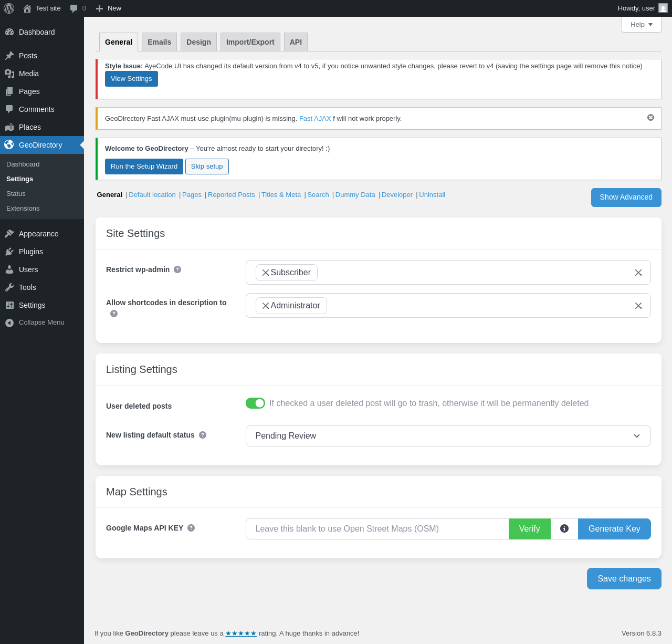Click help icon beside Google Maps API KEY
The width and height of the screenshot is (672, 644).
tap(191, 528)
